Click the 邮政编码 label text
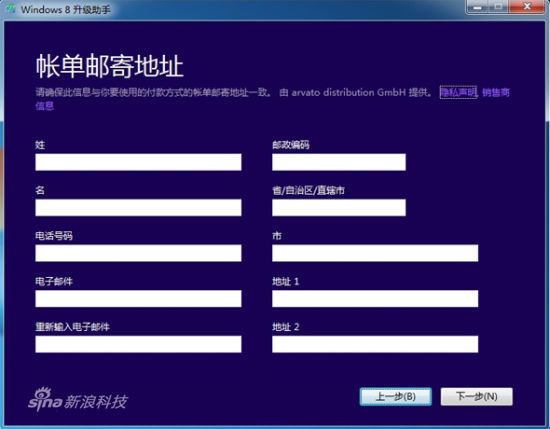 [291, 145]
